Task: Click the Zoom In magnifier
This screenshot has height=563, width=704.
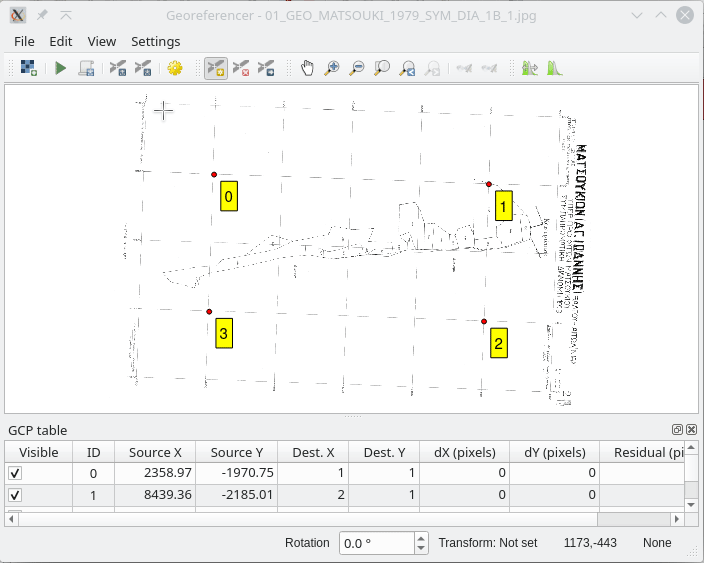Action: pos(332,68)
